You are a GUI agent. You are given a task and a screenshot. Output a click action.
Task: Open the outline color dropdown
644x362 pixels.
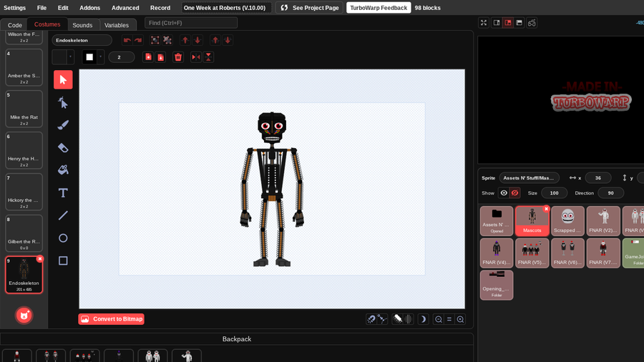pyautogui.click(x=101, y=57)
